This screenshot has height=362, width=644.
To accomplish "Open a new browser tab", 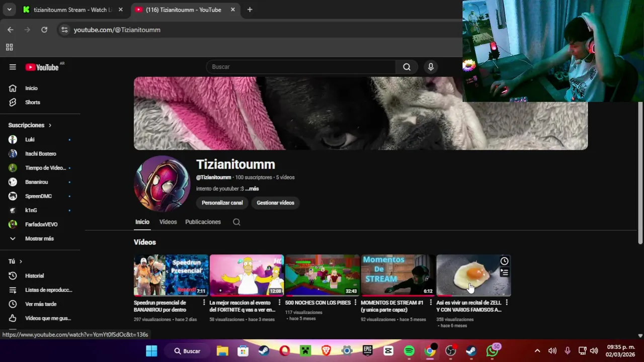I will tap(250, 10).
